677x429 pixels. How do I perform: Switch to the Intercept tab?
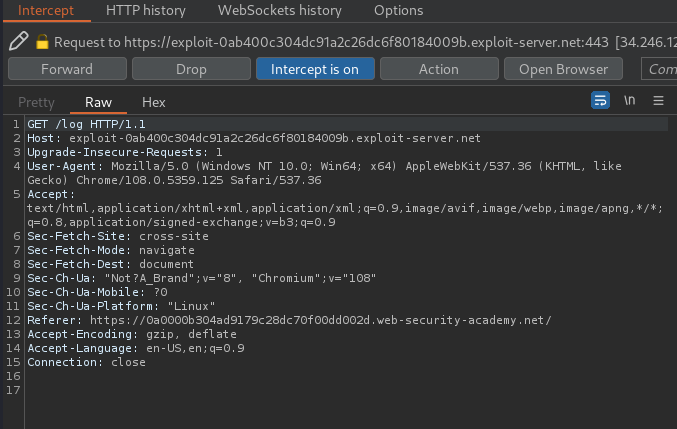[46, 10]
